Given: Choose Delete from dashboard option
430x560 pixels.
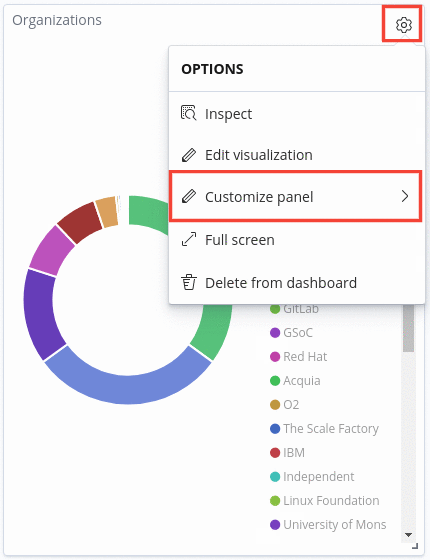Looking at the screenshot, I should click(295, 282).
